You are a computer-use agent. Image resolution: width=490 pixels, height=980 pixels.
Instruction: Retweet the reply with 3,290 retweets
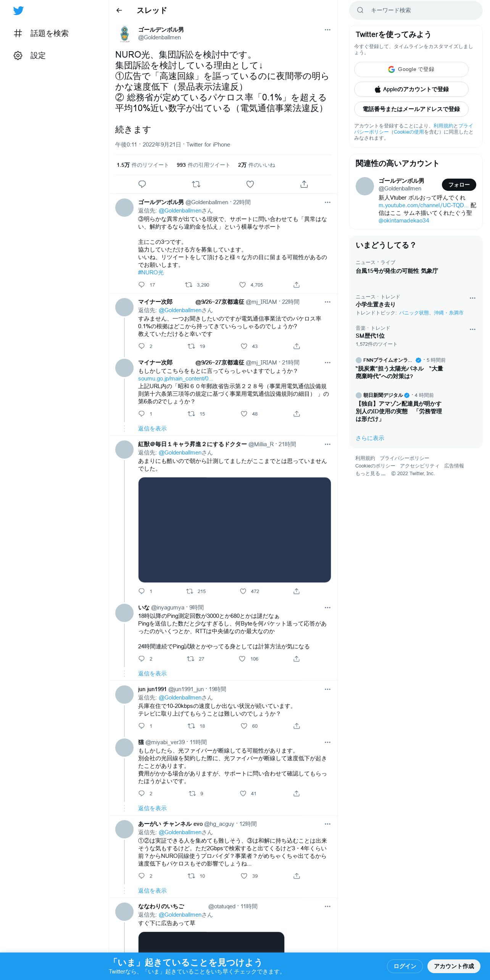point(189,285)
